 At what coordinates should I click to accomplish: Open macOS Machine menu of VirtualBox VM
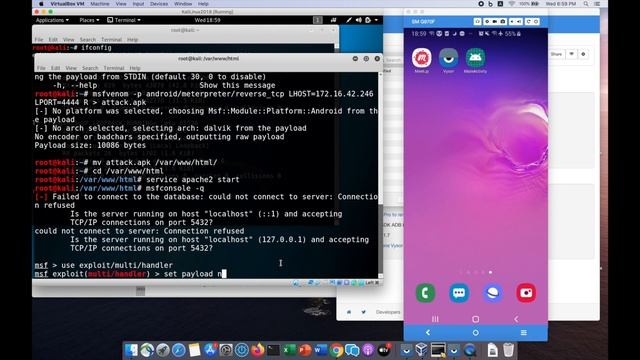coord(100,4)
